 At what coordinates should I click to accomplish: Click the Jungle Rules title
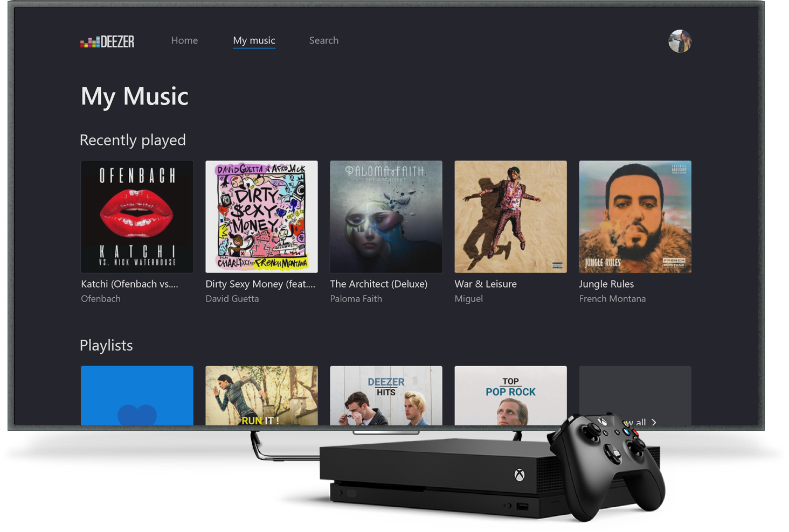pos(606,284)
